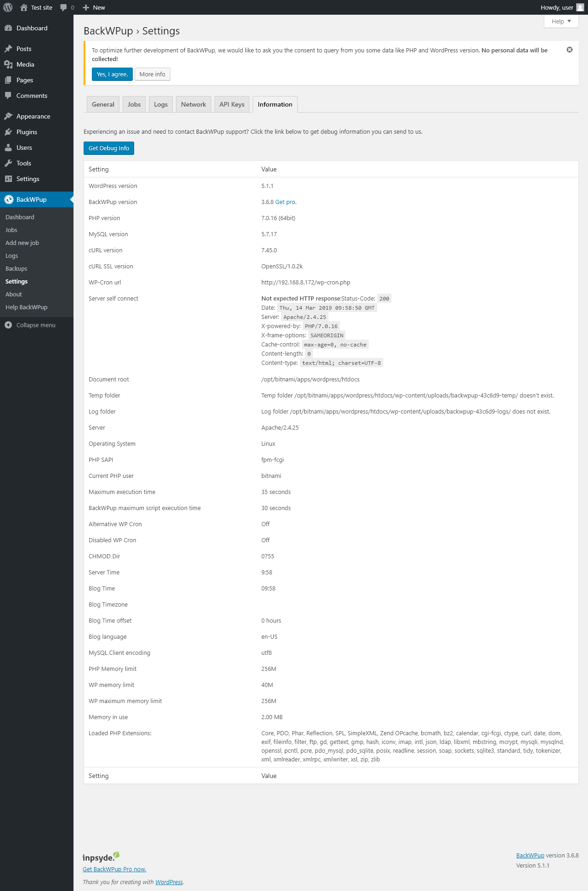This screenshot has height=891, width=588.
Task: Click the Appearance brush icon
Action: 8,116
